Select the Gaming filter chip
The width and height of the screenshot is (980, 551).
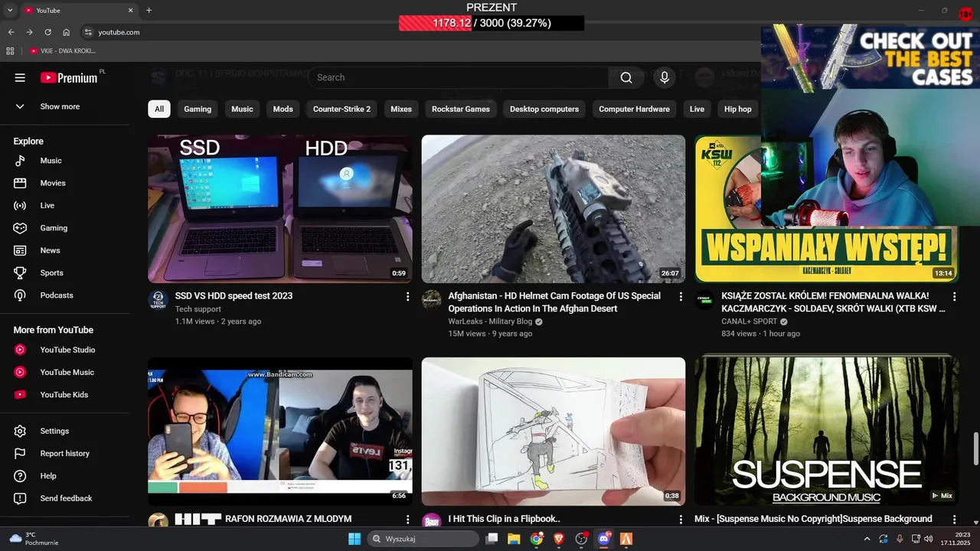198,109
